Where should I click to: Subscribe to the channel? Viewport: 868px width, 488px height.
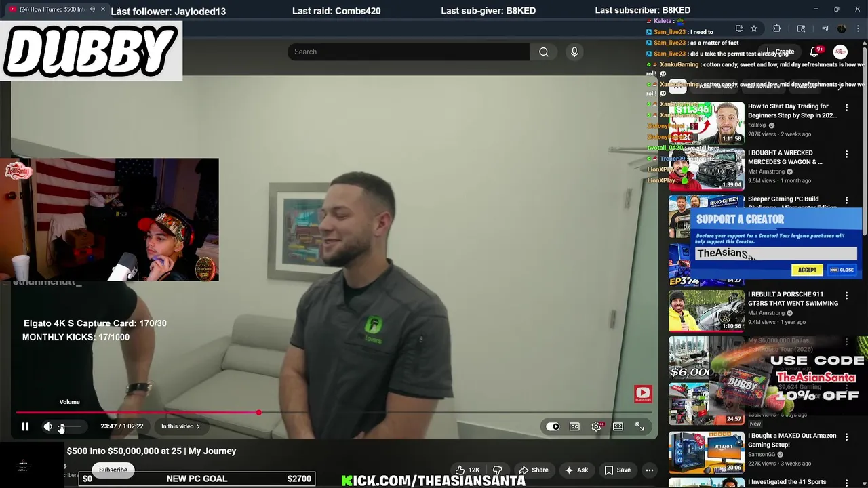(113, 470)
